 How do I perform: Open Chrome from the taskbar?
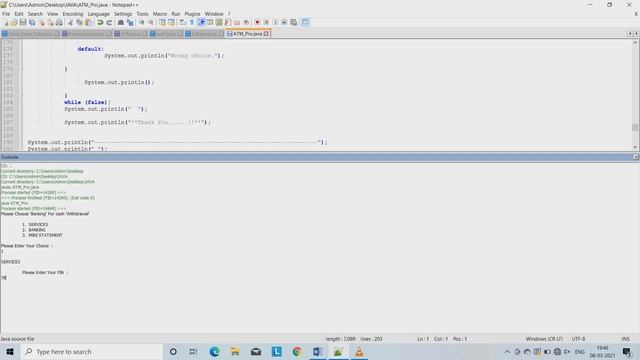click(297, 351)
